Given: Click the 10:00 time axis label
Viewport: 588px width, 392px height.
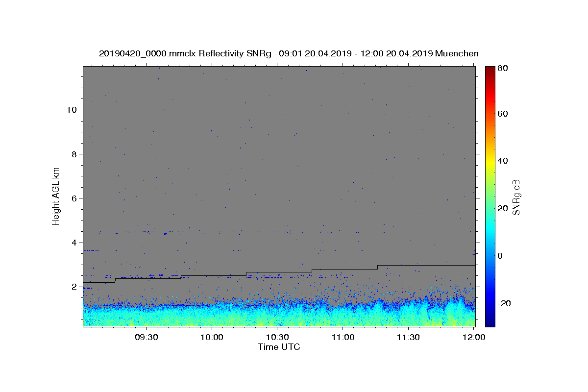Looking at the screenshot, I should coord(212,338).
